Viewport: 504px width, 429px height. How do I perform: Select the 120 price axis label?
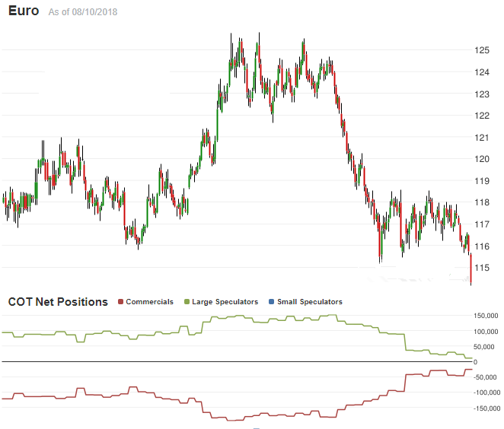pyautogui.click(x=481, y=159)
